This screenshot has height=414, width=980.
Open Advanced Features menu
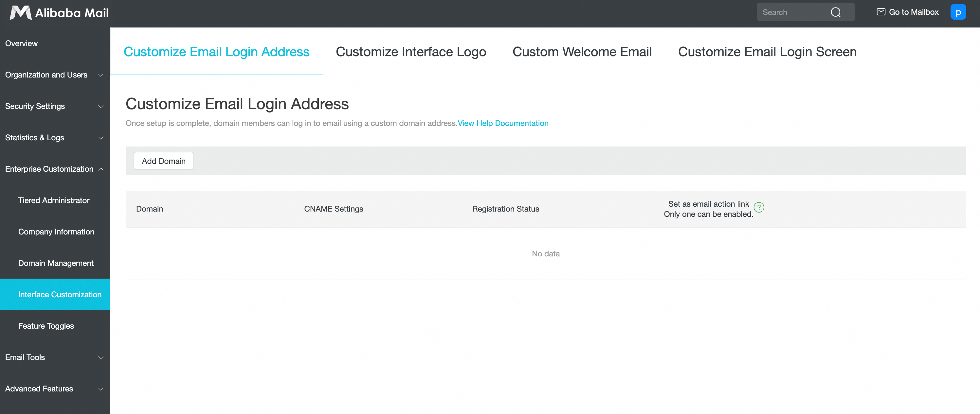point(55,389)
